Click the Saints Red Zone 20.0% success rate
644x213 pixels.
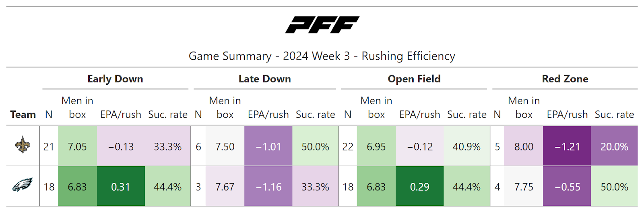pyautogui.click(x=614, y=146)
